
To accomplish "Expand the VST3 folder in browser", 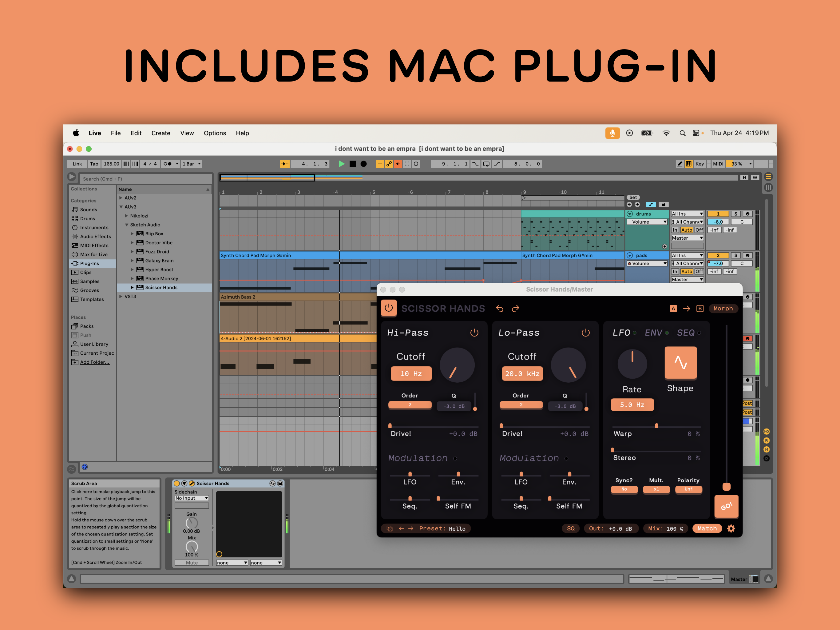I will (121, 296).
